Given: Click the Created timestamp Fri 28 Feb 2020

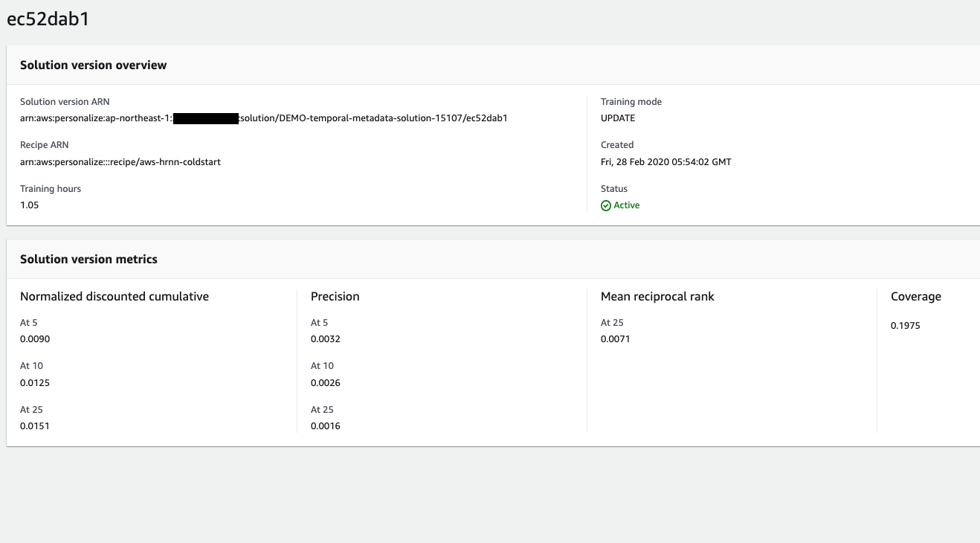Looking at the screenshot, I should coord(665,161).
